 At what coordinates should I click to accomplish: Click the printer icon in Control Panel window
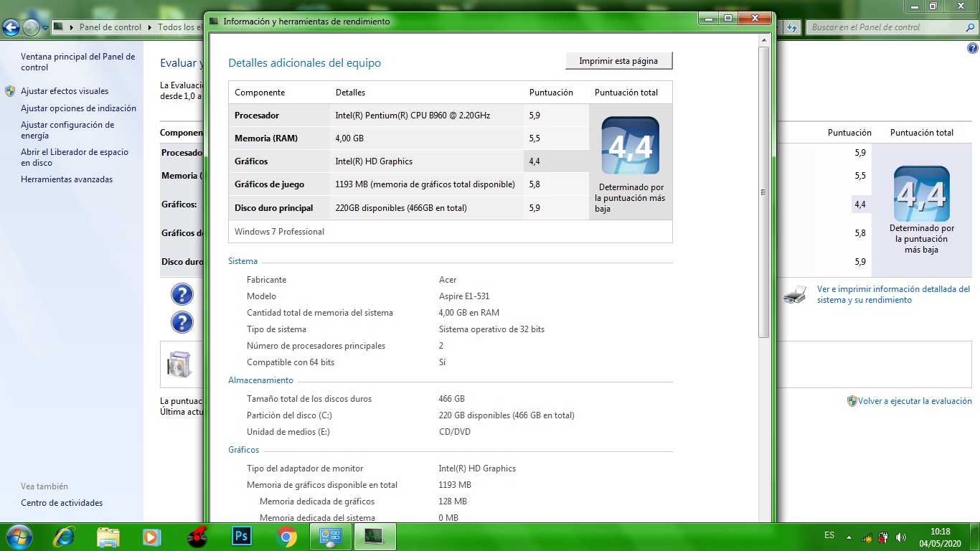pos(795,294)
